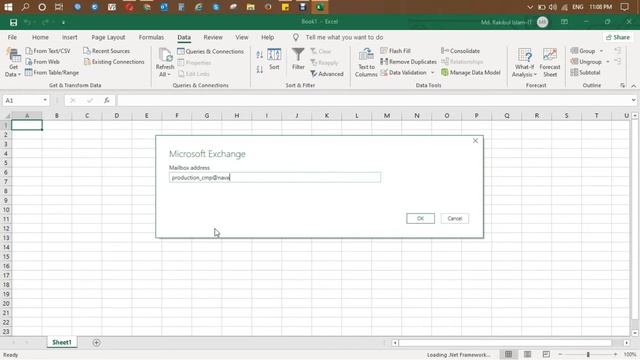The width and height of the screenshot is (640, 360).
Task: Sort descending Z to A
Action: pos(260,69)
